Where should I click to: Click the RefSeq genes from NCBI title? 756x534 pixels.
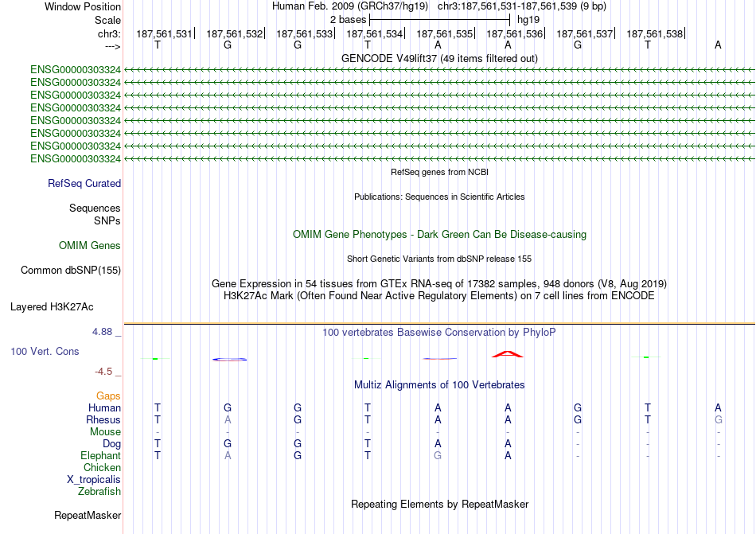439,172
